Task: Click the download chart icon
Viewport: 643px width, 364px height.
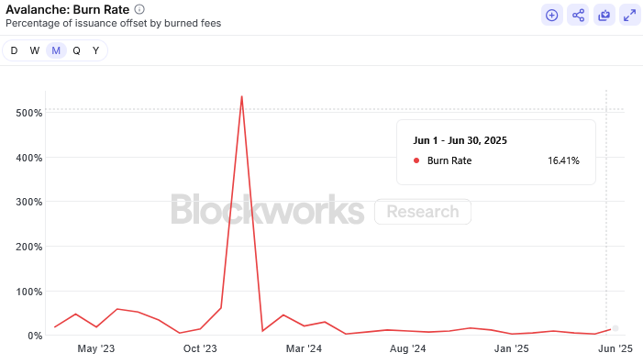Action: 604,16
